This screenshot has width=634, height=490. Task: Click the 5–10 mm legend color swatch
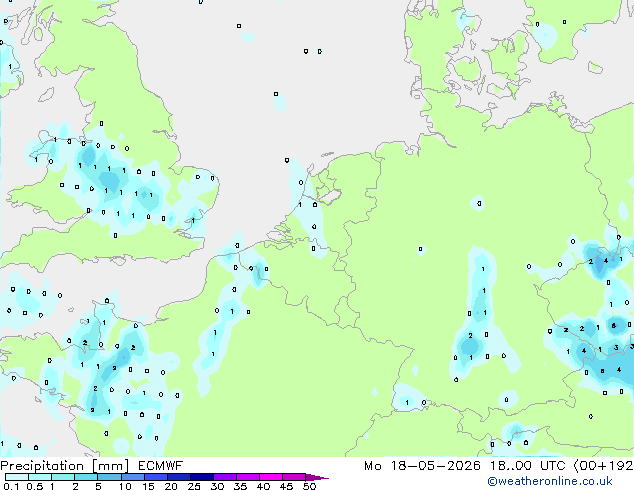109,477
